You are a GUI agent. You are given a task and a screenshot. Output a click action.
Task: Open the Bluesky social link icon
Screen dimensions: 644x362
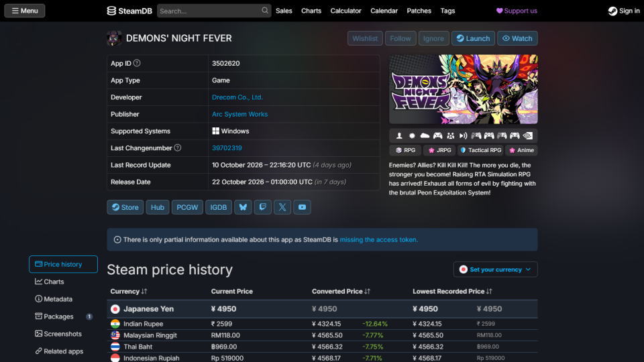[243, 207]
